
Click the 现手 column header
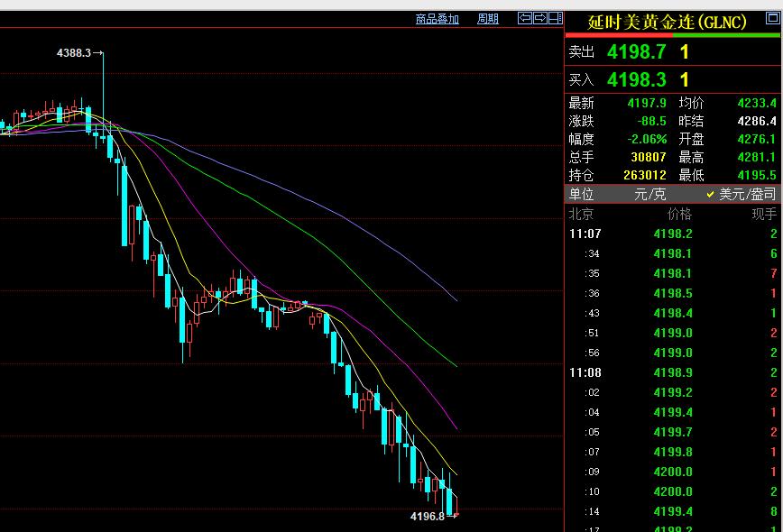point(765,214)
